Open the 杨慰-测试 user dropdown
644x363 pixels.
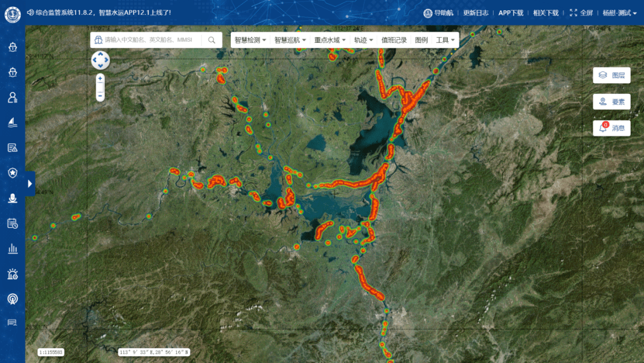pos(620,13)
